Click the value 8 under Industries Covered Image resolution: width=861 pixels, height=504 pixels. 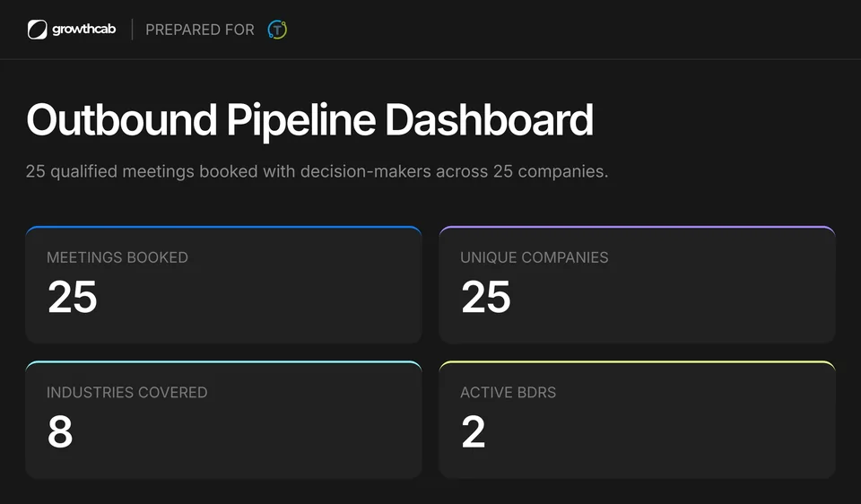[x=60, y=432]
